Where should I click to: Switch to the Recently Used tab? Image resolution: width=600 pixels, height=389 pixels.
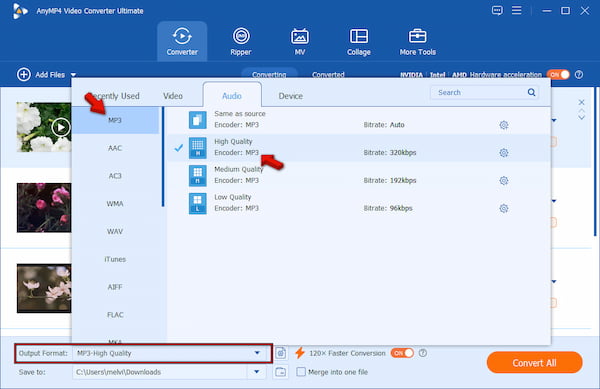tap(114, 96)
